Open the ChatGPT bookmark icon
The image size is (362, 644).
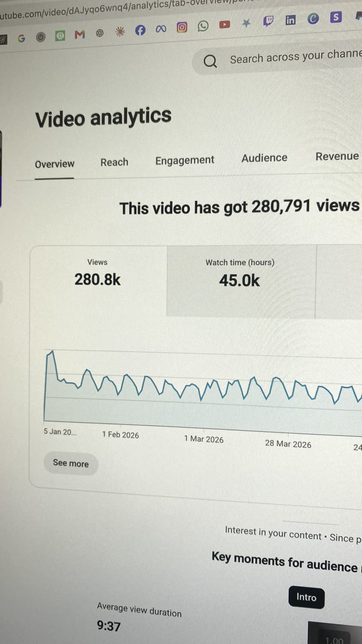coord(100,33)
